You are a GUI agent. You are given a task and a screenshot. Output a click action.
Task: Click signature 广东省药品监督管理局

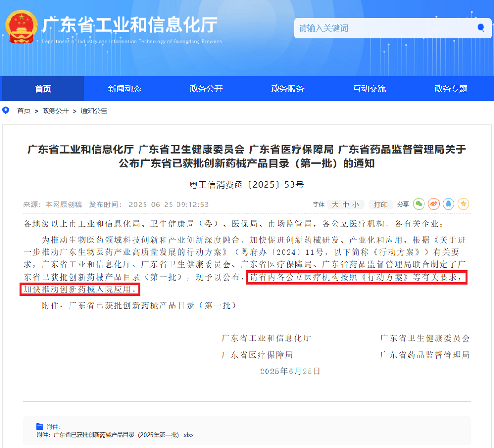[x=425, y=355]
